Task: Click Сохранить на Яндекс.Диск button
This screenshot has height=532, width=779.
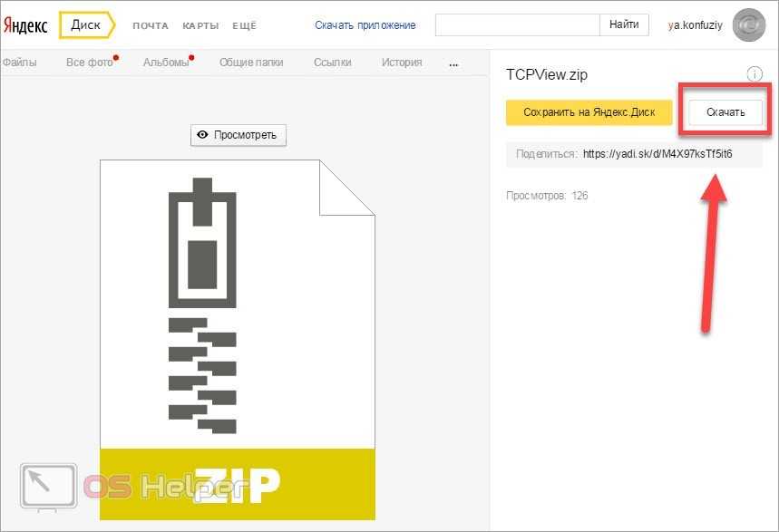Action: click(x=589, y=112)
